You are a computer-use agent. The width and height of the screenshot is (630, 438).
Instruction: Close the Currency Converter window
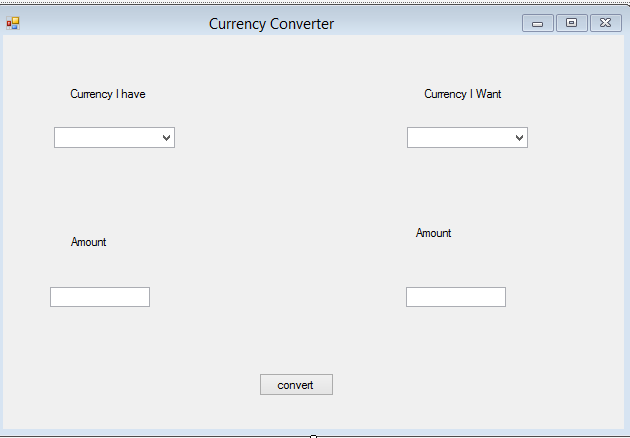[x=605, y=23]
